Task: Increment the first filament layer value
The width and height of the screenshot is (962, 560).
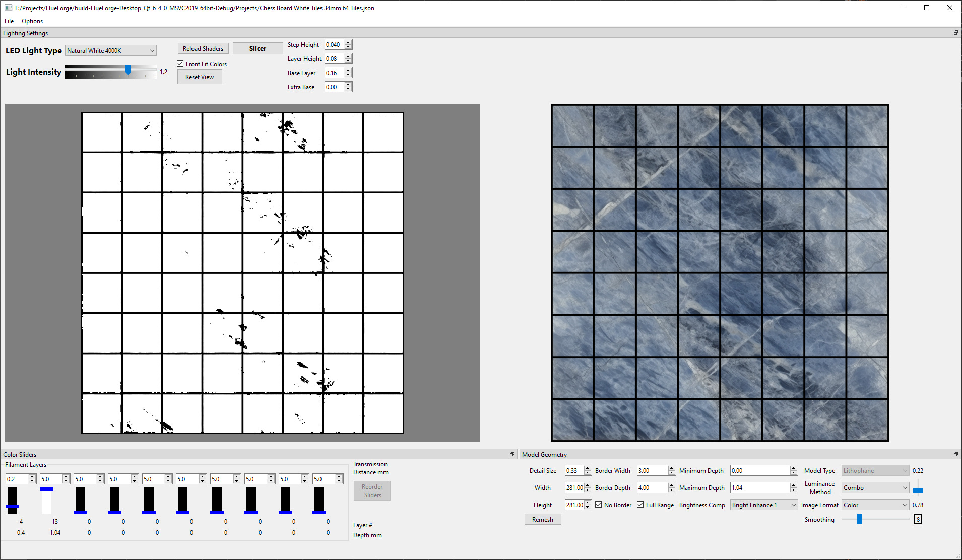Action: [x=31, y=476]
